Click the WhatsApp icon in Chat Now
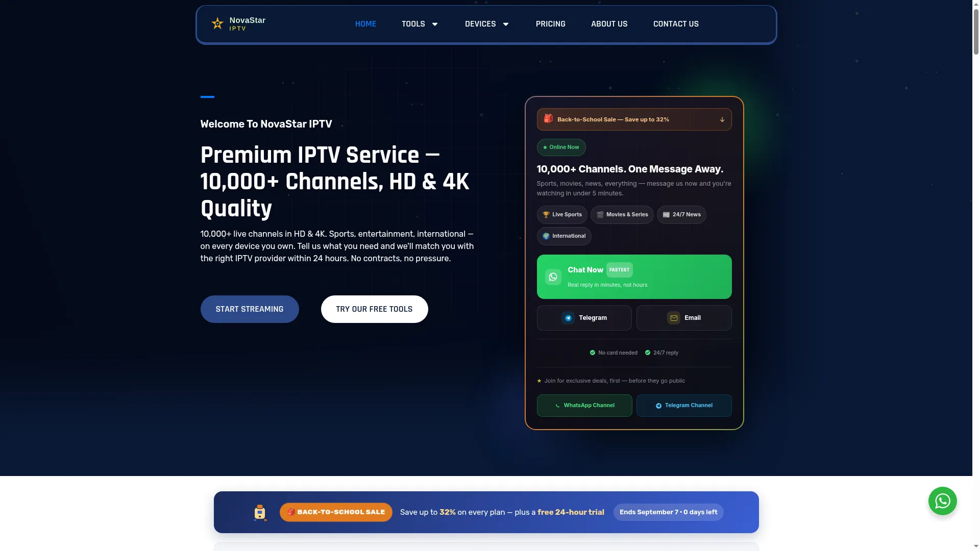 pos(553,277)
